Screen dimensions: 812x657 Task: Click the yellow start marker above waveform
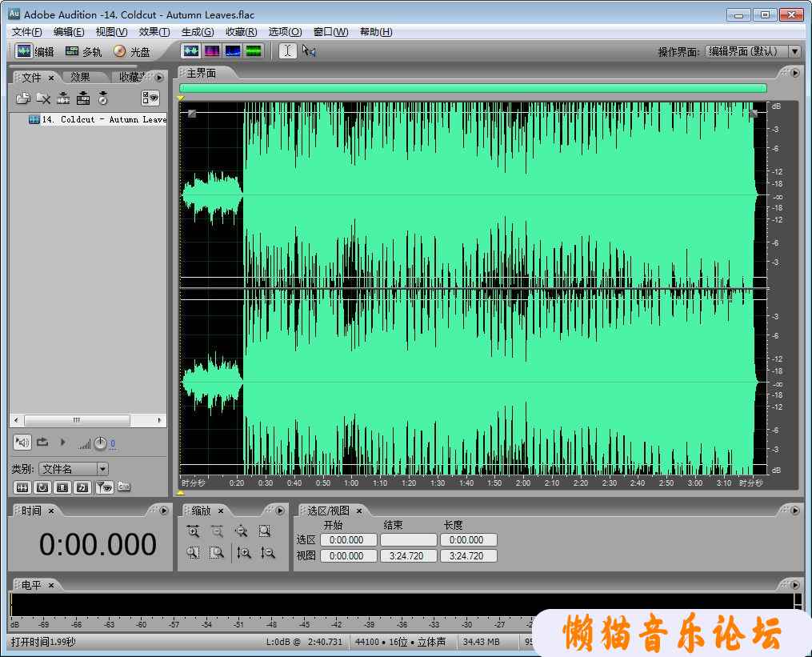[x=181, y=98]
